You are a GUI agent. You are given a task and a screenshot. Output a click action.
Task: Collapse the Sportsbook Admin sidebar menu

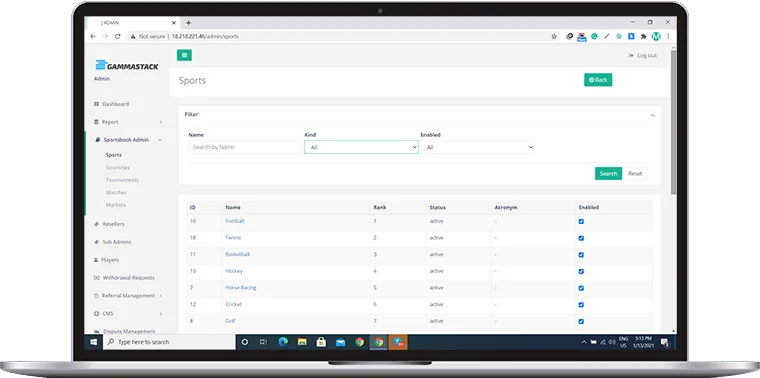[x=128, y=140]
